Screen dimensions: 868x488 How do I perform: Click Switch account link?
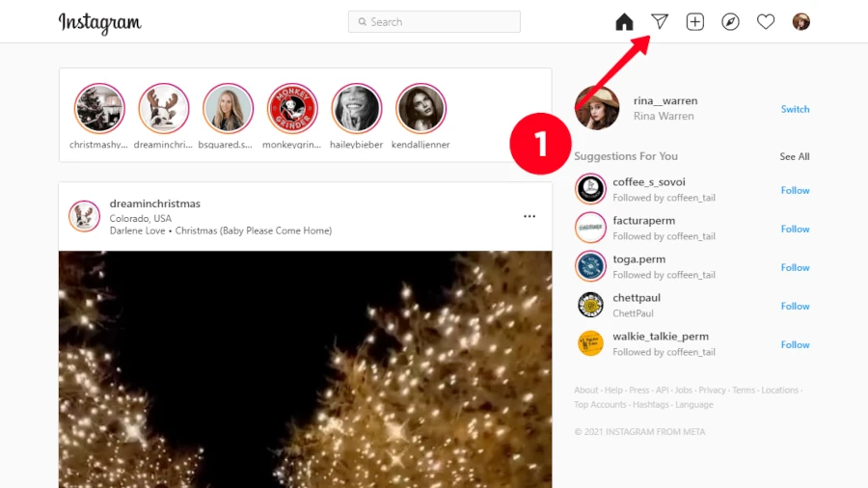[795, 109]
